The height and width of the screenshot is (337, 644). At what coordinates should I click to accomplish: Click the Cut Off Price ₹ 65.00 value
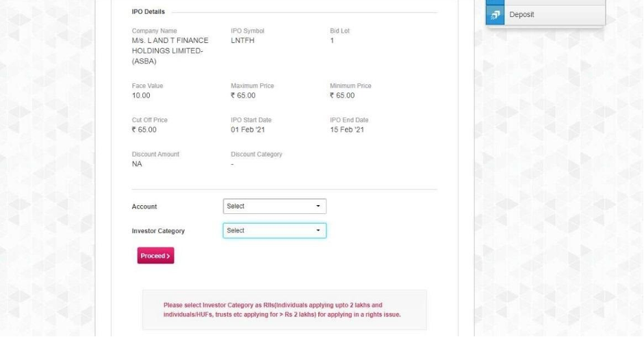144,130
